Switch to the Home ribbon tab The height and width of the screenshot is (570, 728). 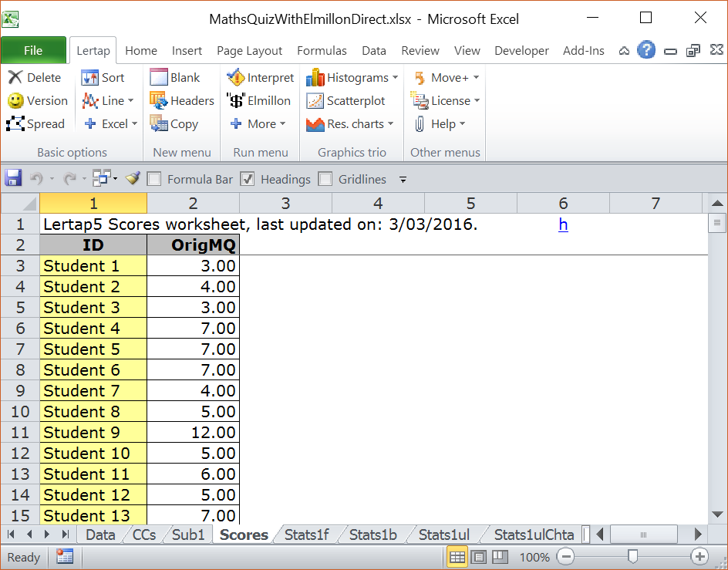(141, 51)
